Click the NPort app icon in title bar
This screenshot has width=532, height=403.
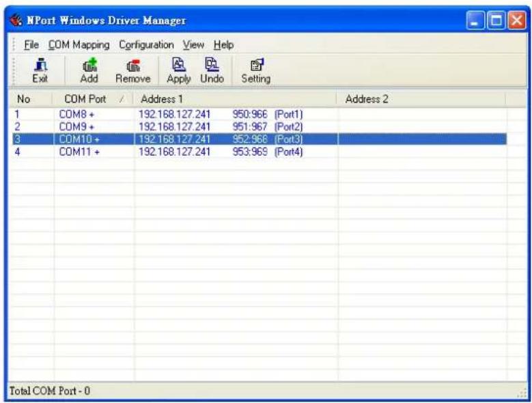(x=16, y=20)
